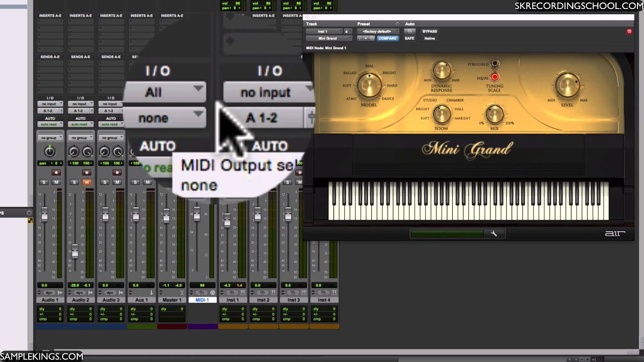Screen dimensions: 644x362
Task: Select the Audio 1 track name
Action: (x=50, y=300)
